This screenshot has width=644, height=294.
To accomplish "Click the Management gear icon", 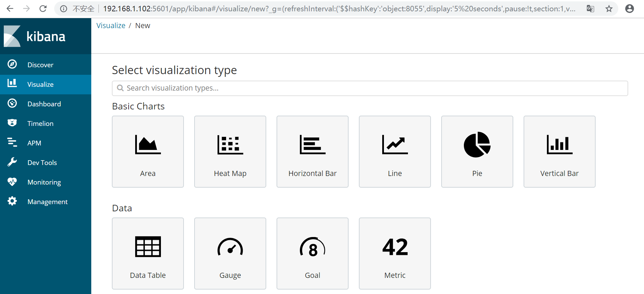I will click(x=12, y=201).
